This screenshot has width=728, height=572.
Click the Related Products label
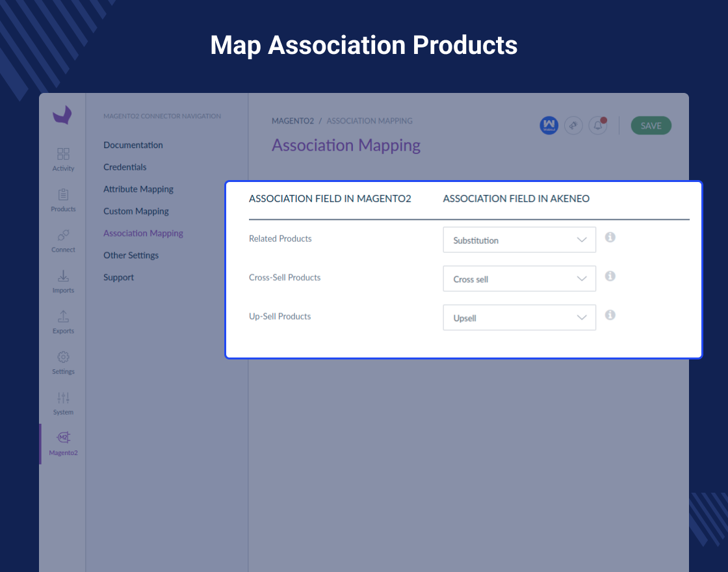click(280, 239)
